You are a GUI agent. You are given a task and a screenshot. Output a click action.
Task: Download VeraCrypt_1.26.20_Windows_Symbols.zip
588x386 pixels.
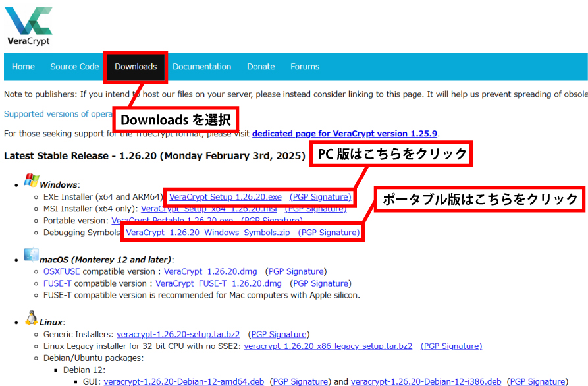208,233
